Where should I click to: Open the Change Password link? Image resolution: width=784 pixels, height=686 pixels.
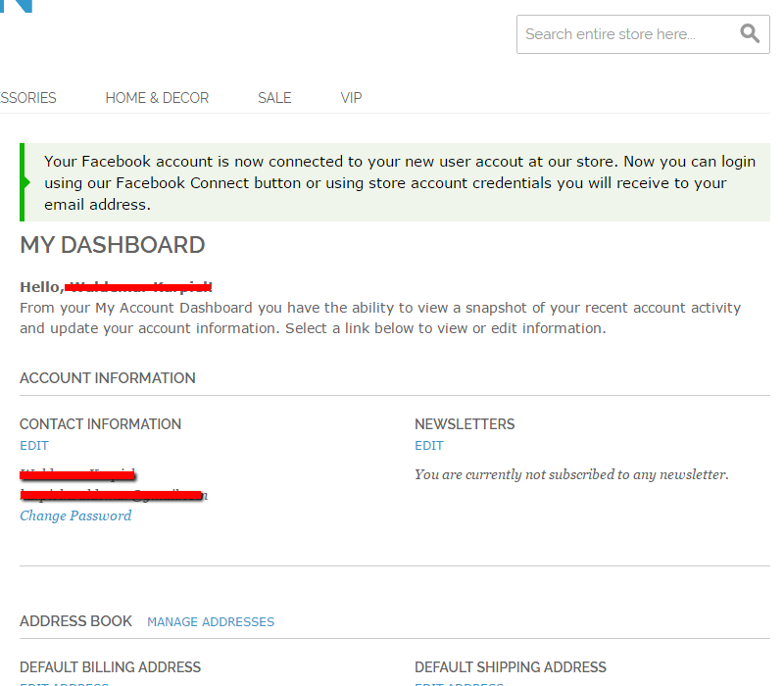75,516
